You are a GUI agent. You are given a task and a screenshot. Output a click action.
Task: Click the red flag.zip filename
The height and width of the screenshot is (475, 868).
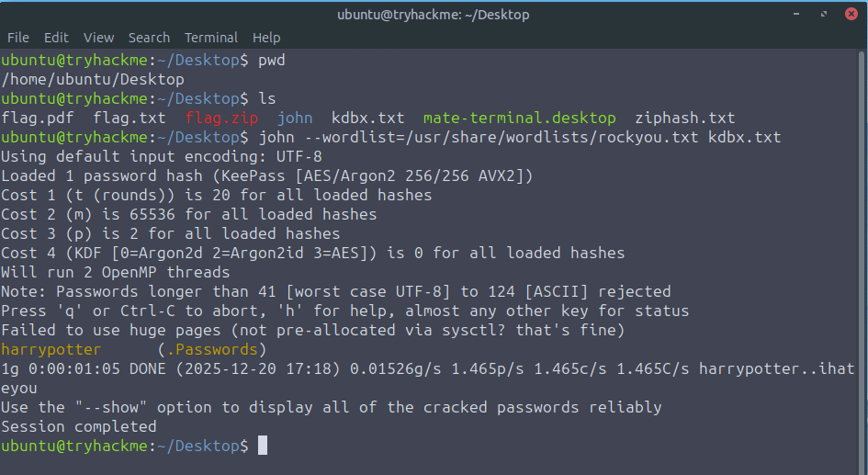coord(221,118)
